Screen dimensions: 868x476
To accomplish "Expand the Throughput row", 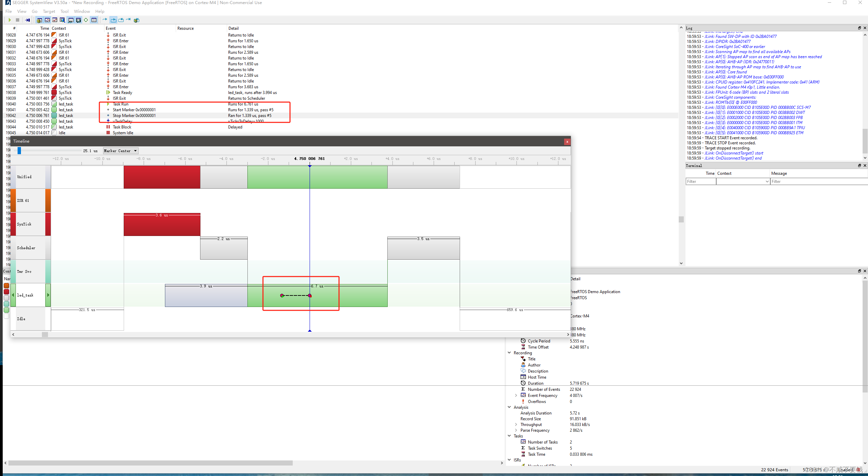I will click(x=516, y=424).
